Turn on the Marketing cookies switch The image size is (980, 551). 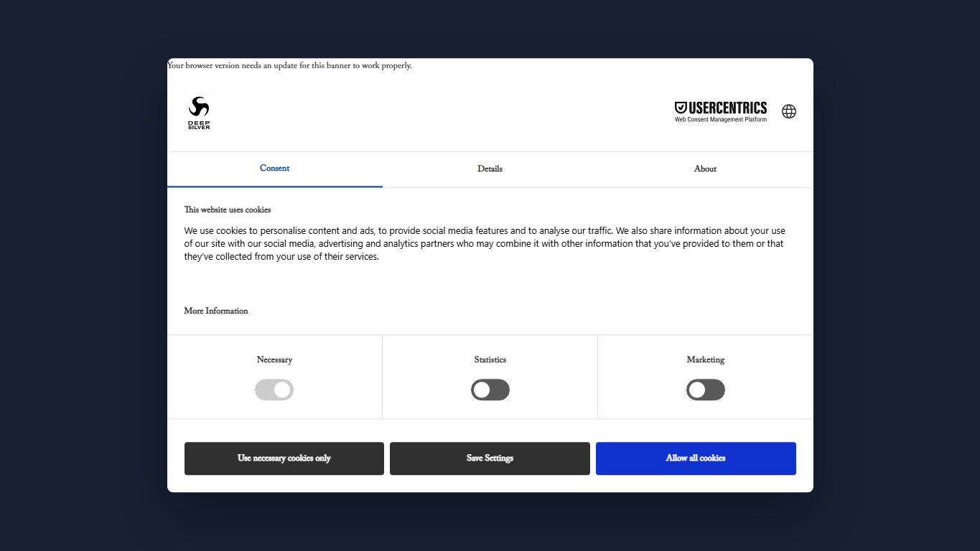point(706,390)
